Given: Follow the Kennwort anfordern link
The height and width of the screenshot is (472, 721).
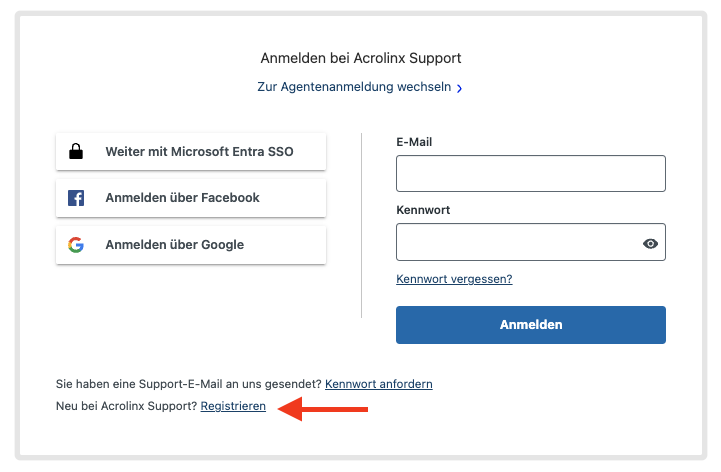Looking at the screenshot, I should coord(379,384).
